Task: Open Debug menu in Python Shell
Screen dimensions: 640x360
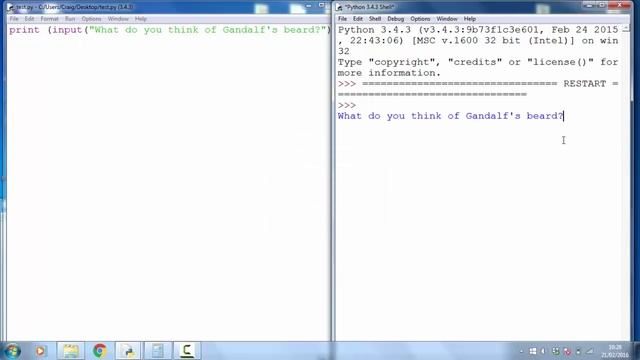Action: tap(396, 19)
